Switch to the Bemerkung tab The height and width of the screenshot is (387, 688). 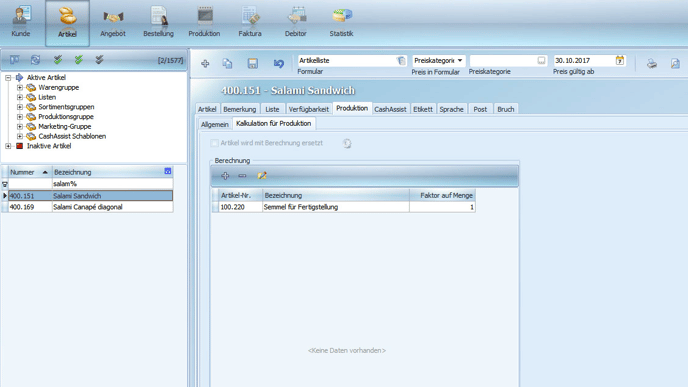pyautogui.click(x=240, y=109)
